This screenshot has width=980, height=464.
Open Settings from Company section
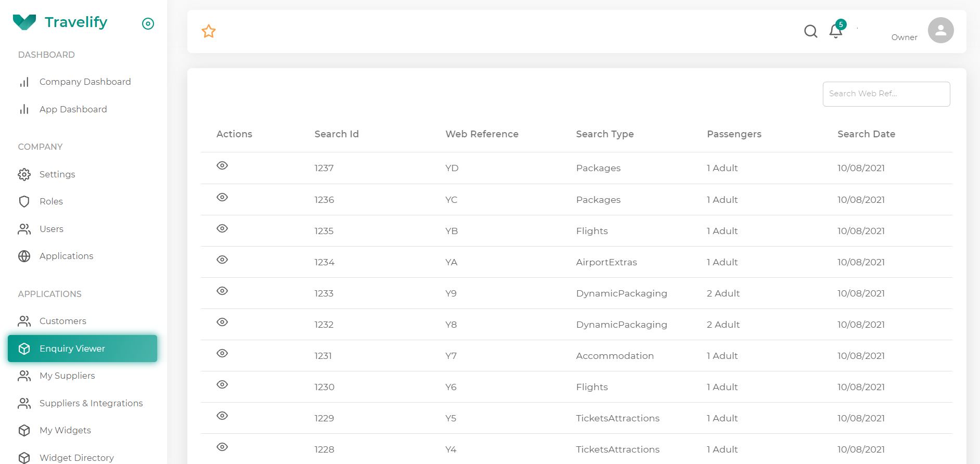(x=57, y=174)
